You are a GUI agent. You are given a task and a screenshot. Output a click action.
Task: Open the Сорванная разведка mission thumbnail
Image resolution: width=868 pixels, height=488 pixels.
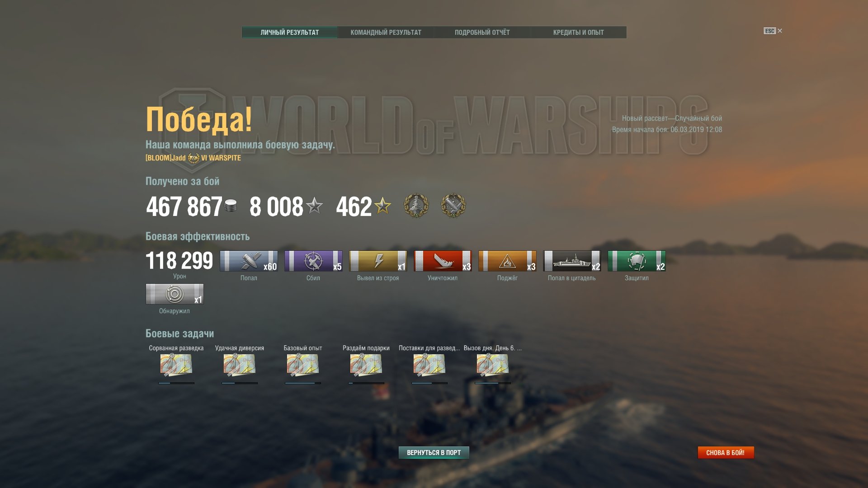pyautogui.click(x=176, y=365)
